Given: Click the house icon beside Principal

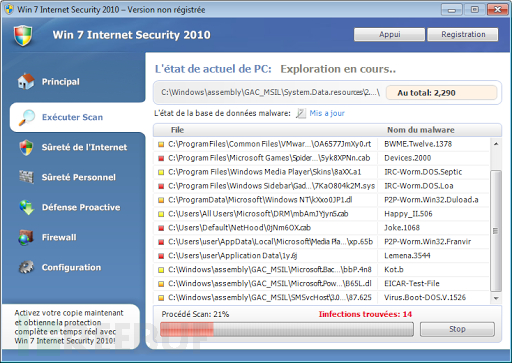Looking at the screenshot, I should [x=26, y=81].
